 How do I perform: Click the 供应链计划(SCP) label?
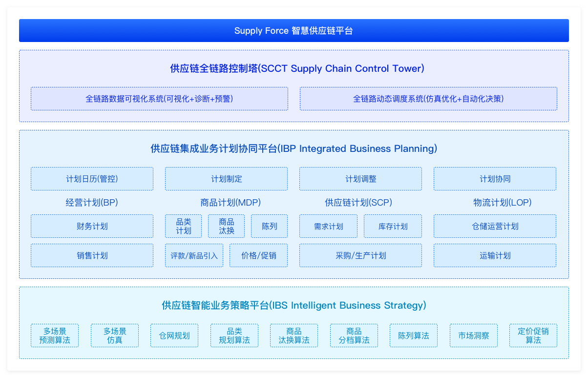click(x=358, y=202)
